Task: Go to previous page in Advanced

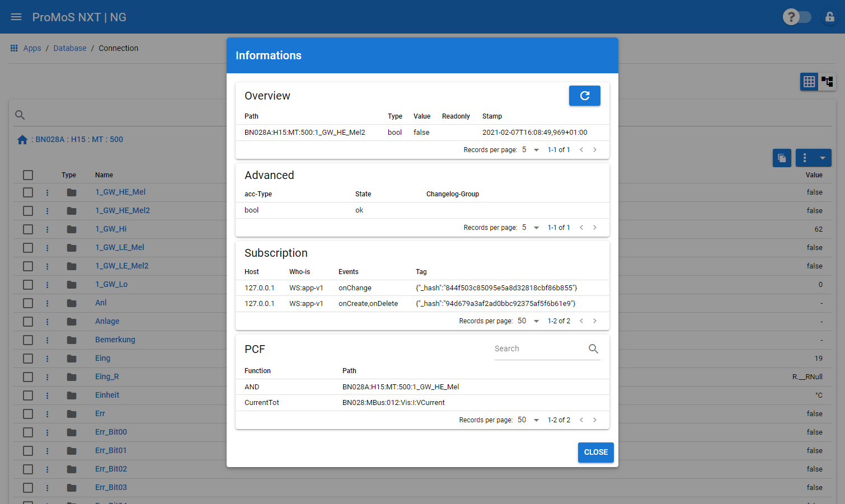Action: [581, 227]
